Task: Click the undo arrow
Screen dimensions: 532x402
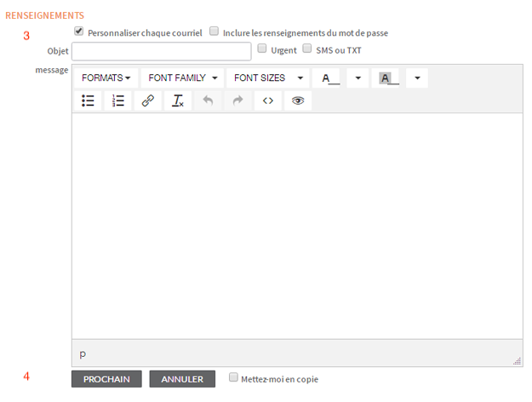Action: tap(208, 100)
